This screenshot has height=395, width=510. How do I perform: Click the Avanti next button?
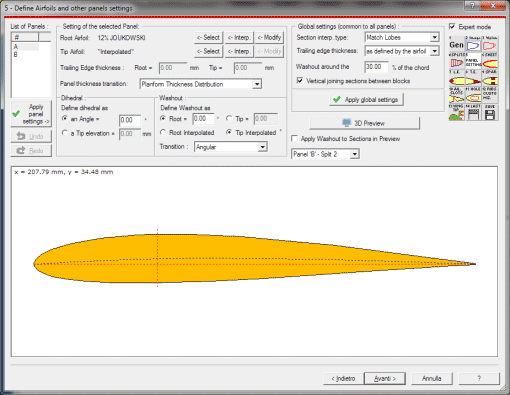pos(385,378)
